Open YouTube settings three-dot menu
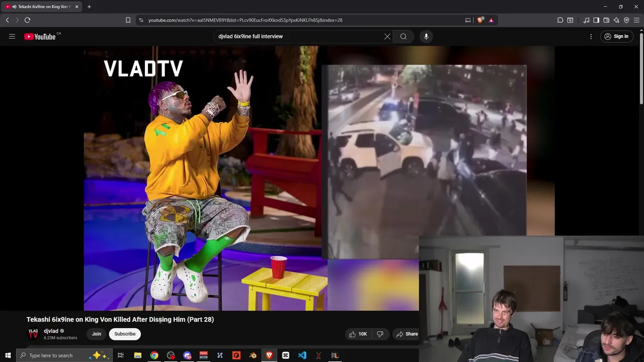This screenshot has height=362, width=644. click(x=591, y=36)
